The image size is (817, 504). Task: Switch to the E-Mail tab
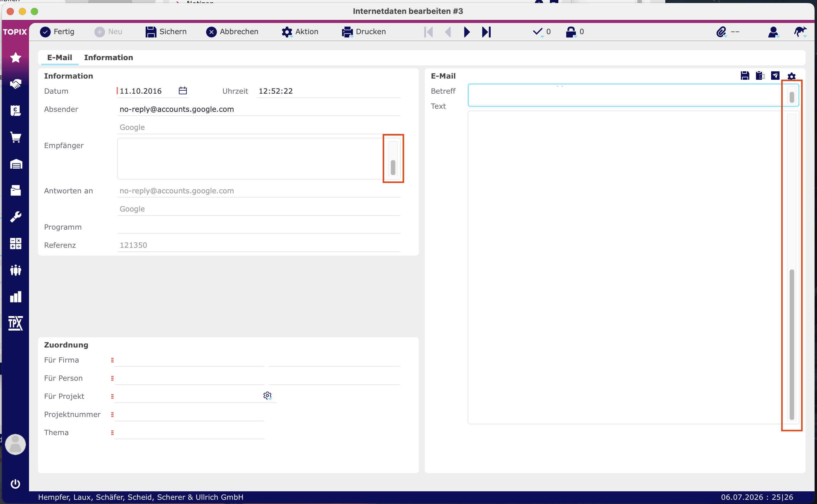[x=60, y=57]
